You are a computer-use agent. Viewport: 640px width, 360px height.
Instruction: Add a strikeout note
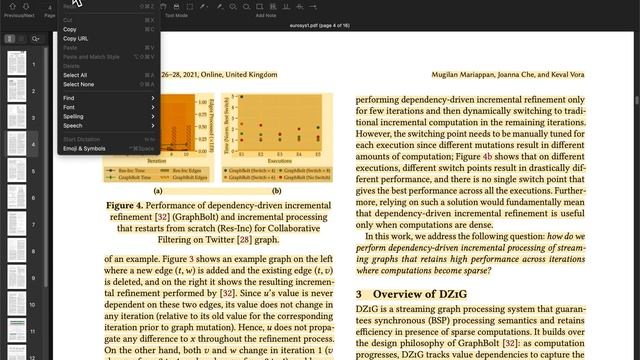tap(300, 7)
